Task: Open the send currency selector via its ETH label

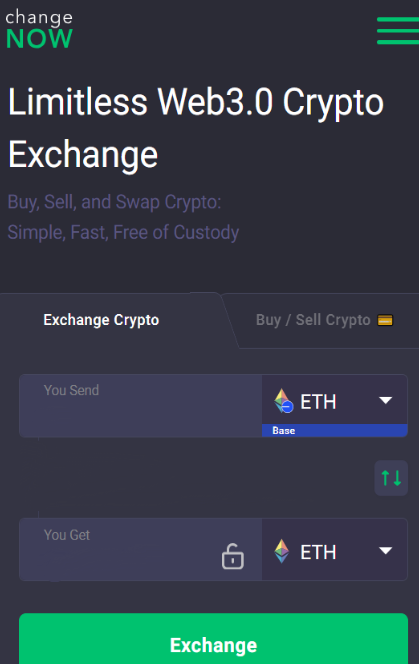Action: click(x=318, y=401)
